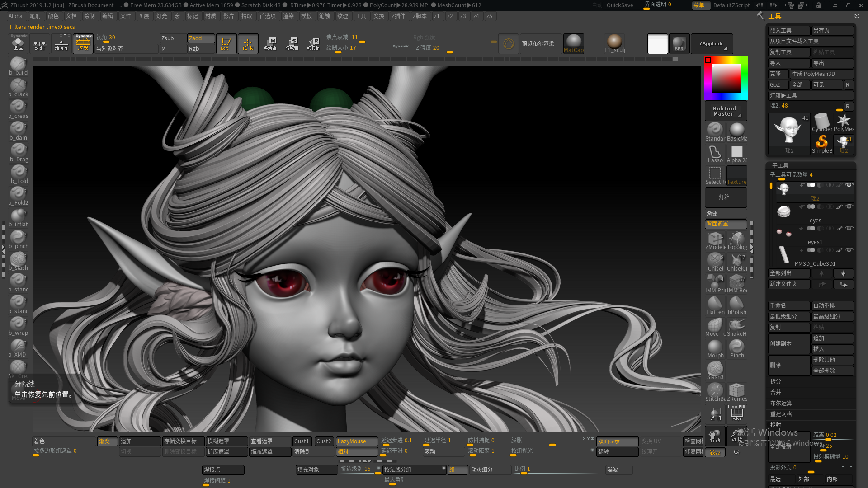
Task: Select the Morph brush
Action: (715, 349)
